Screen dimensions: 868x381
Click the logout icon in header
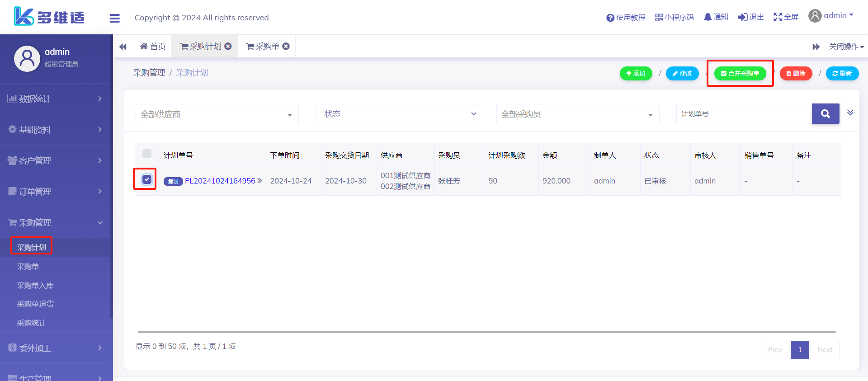pos(742,17)
